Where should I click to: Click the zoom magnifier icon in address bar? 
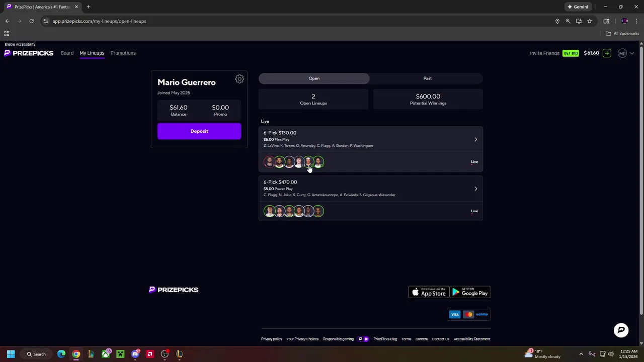[x=568, y=21]
